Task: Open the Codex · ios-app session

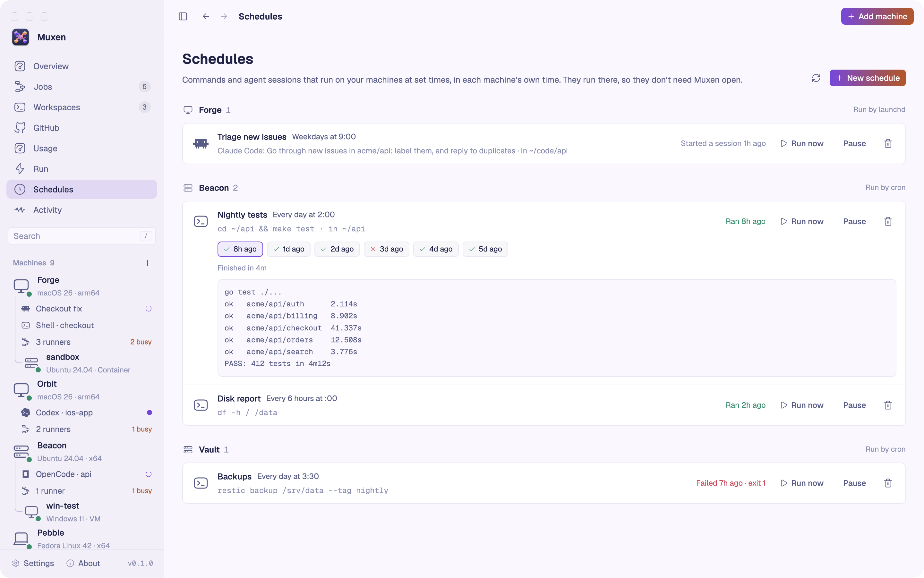Action: click(x=86, y=412)
